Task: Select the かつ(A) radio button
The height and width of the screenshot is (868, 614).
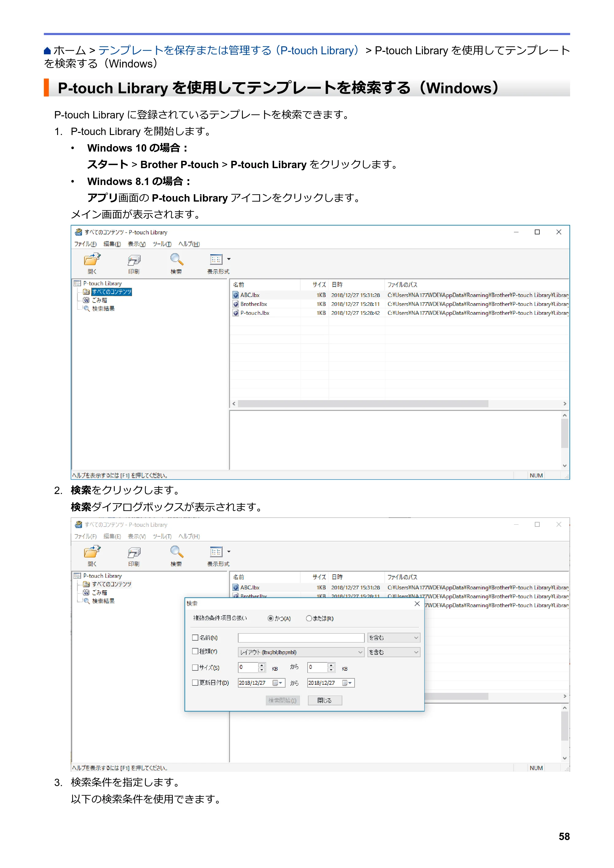Action: (x=270, y=619)
